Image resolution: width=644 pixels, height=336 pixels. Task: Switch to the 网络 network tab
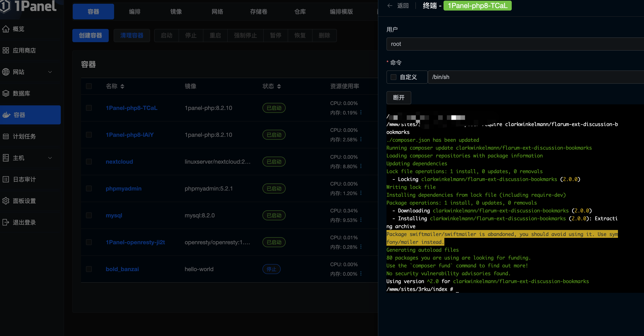point(217,12)
